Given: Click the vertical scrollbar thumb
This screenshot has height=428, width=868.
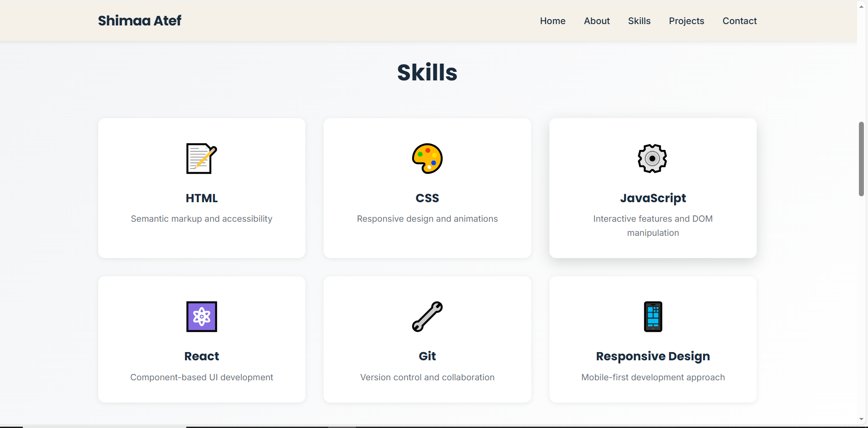Looking at the screenshot, I should coord(861,159).
